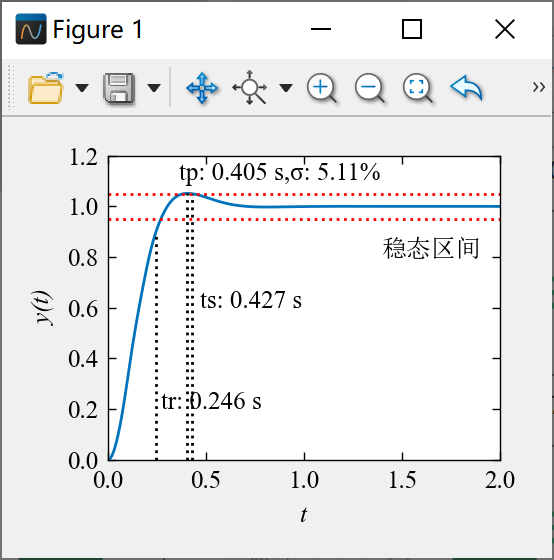
Task: Activate the zoom out magnifier
Action: [x=370, y=88]
